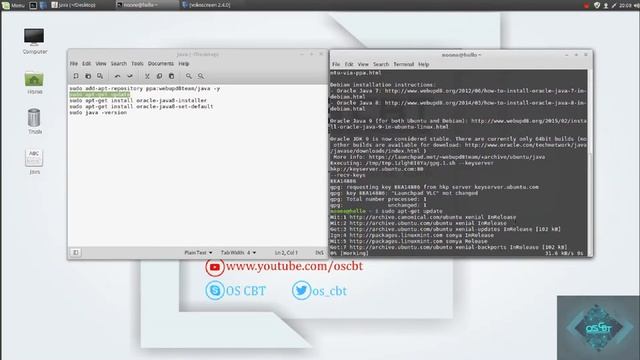Click the Find and Replace icon in editor
Image resolution: width=640 pixels, height=360 pixels.
[201, 76]
